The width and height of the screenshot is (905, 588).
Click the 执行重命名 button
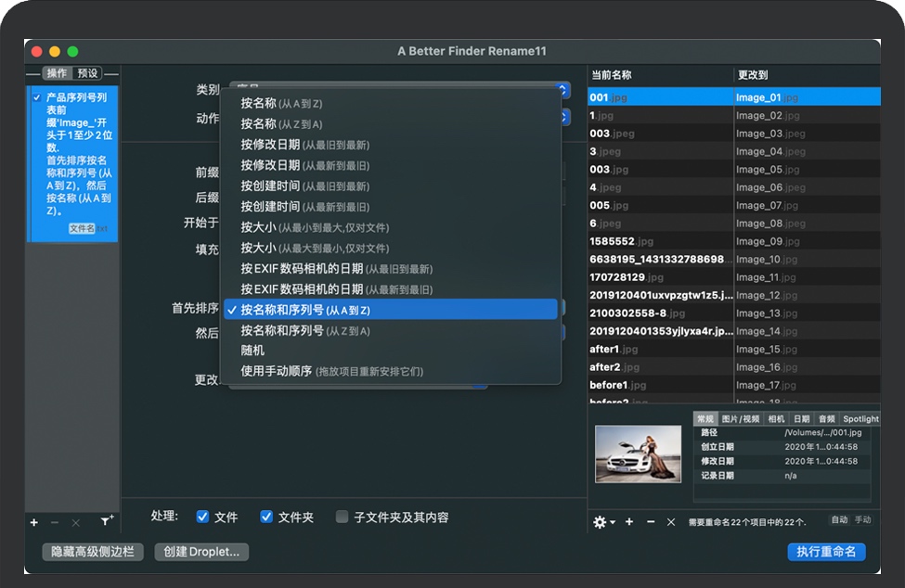point(826,552)
